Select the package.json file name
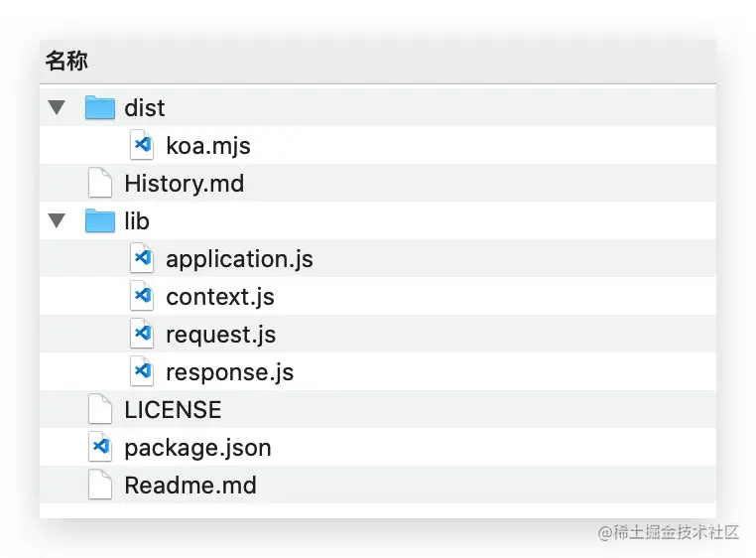Viewport: 756px width, 558px height. point(197,448)
